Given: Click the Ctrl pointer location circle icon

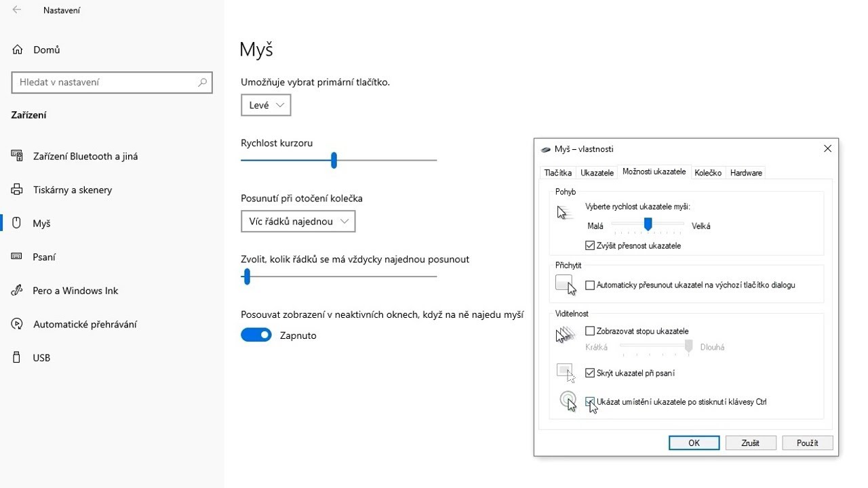Looking at the screenshot, I should click(568, 401).
